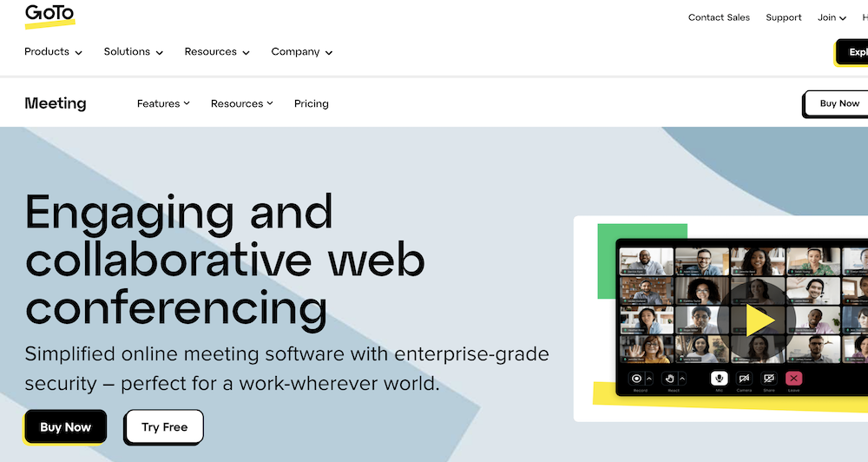The height and width of the screenshot is (462, 868).
Task: Select the top-left participant video tile
Action: 646,261
